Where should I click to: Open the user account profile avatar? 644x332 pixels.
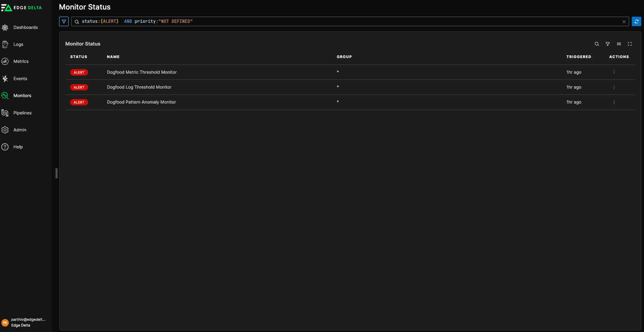pyautogui.click(x=5, y=322)
